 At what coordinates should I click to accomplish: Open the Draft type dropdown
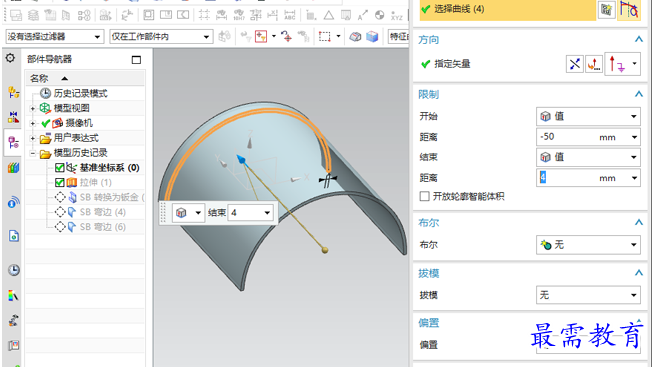[588, 295]
